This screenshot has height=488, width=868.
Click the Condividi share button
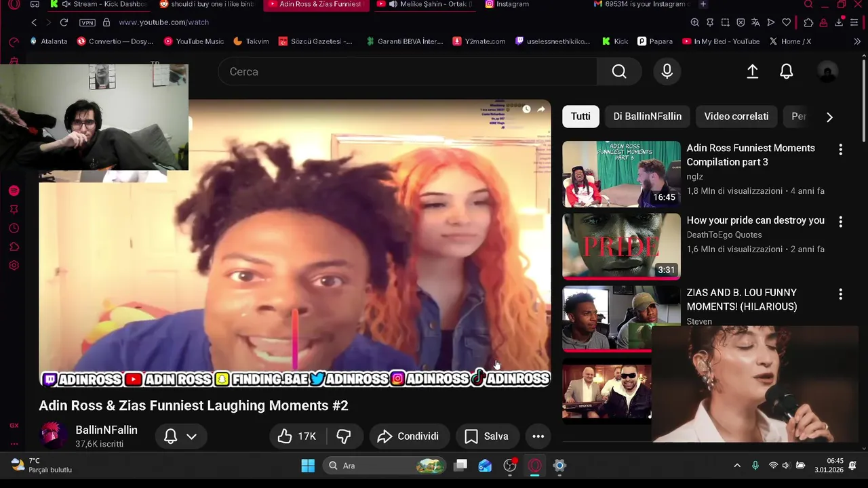coord(408,436)
